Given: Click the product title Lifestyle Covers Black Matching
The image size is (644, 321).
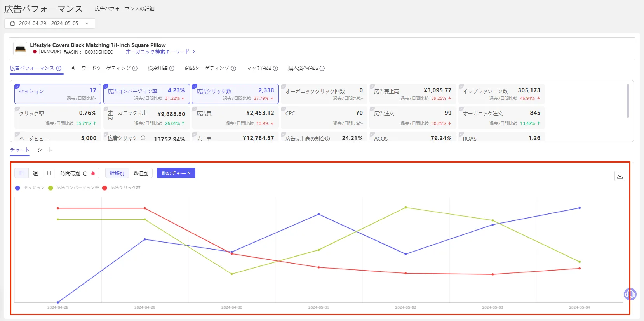Looking at the screenshot, I should coord(98,45).
